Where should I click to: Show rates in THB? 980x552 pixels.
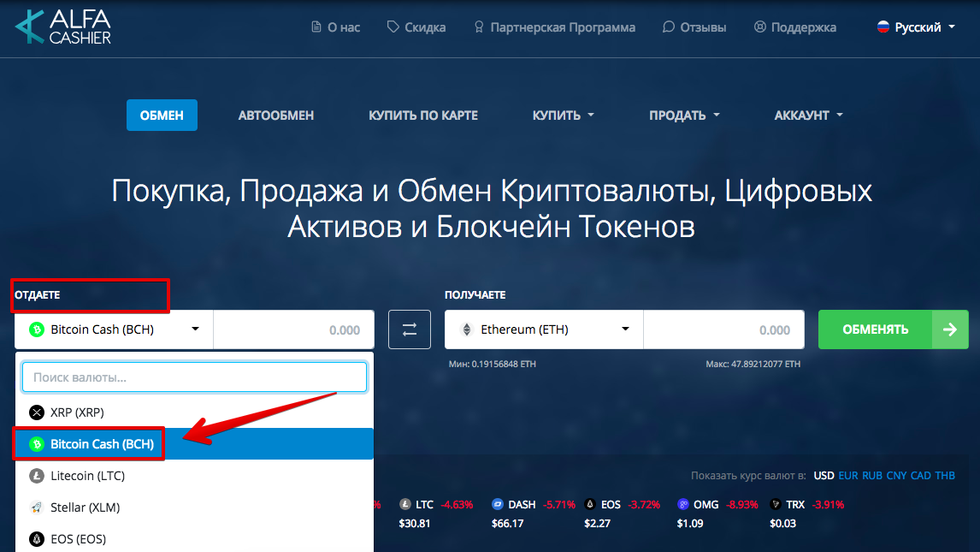point(945,476)
